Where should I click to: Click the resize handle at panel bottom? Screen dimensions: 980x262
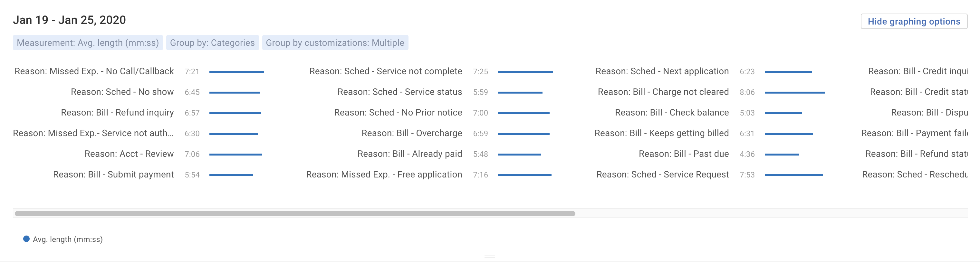(x=490, y=257)
